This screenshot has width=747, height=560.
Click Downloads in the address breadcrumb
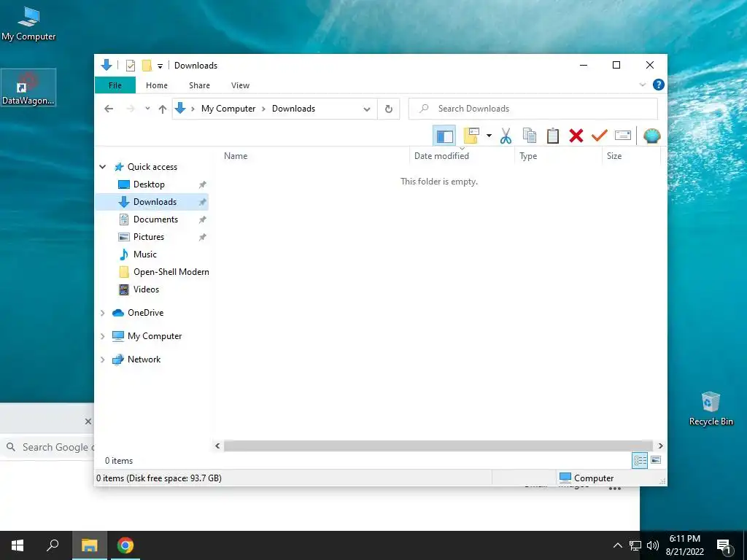[293, 109]
